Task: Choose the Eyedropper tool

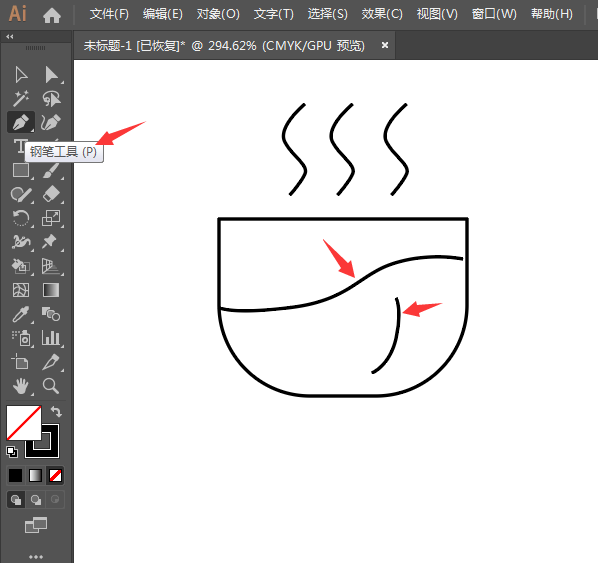Action: tap(21, 314)
